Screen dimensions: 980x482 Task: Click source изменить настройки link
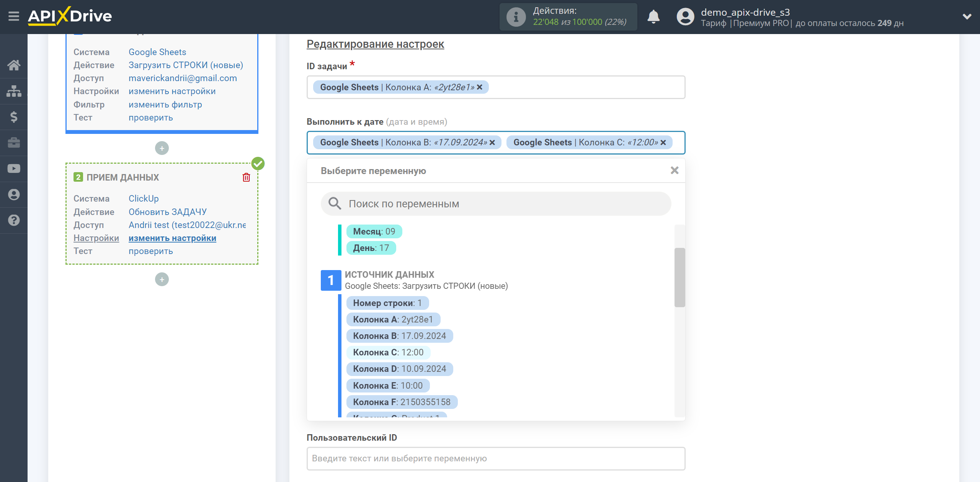point(172,91)
